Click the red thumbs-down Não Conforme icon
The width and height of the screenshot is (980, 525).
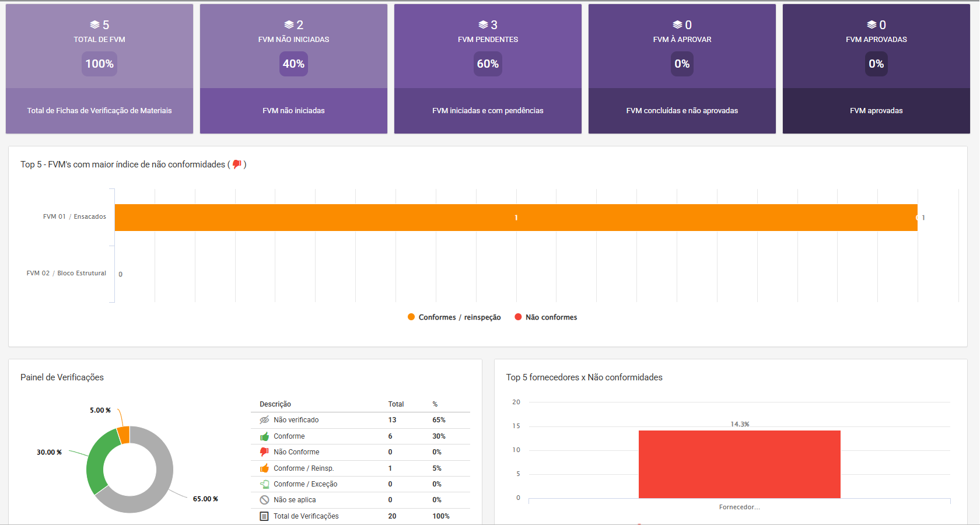(264, 452)
